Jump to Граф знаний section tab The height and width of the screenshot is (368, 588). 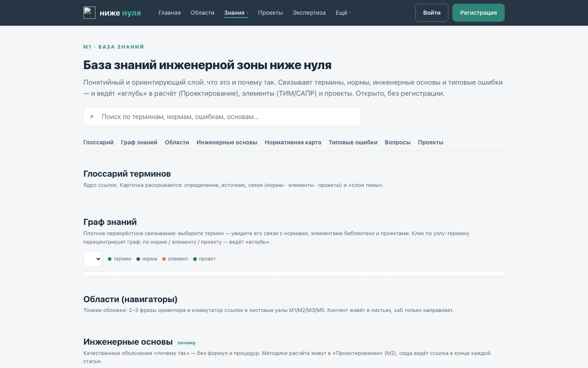pyautogui.click(x=139, y=143)
